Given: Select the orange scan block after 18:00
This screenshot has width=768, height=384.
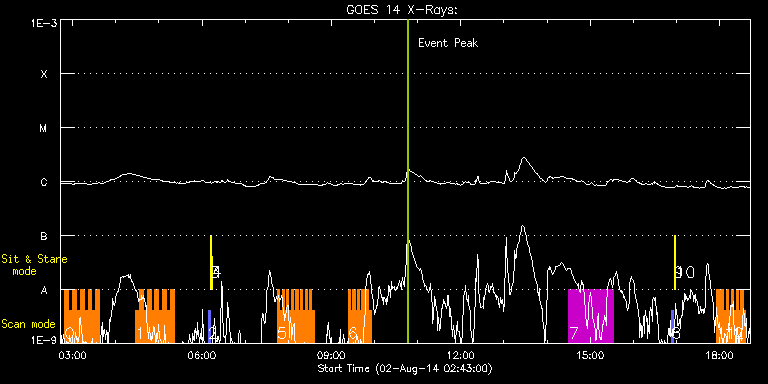Looking at the screenshot, I should click(x=730, y=316).
